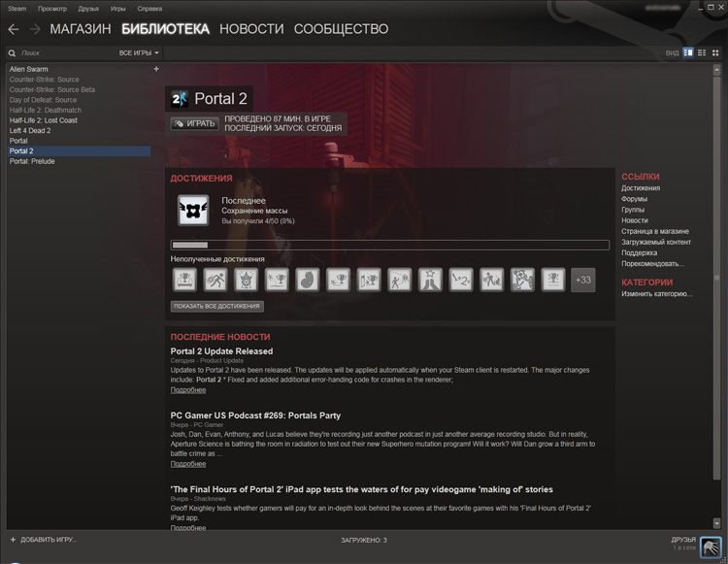The height and width of the screenshot is (564, 728).
Task: Click ПОКАЗАТЬ ВСЕ ДОСТИЖЕНИЯ button
Action: (216, 307)
